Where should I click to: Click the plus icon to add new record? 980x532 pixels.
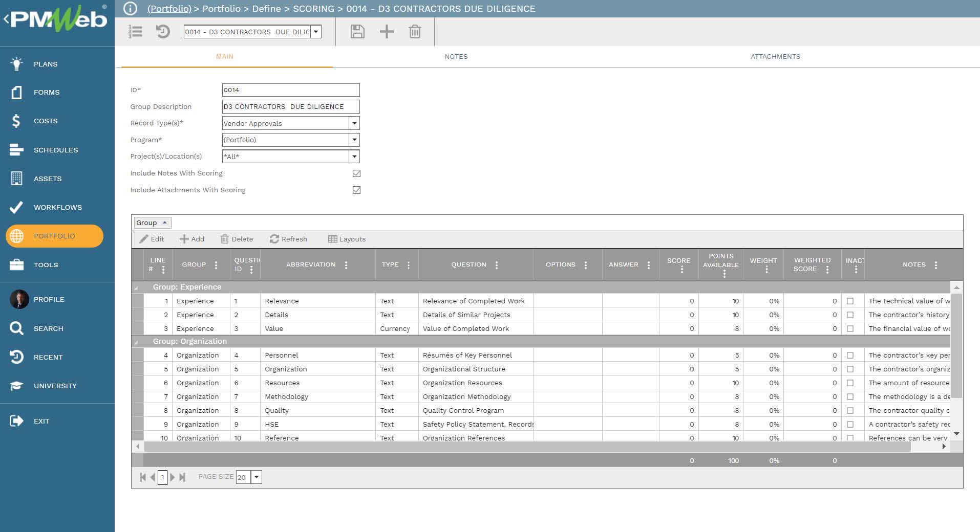point(387,32)
